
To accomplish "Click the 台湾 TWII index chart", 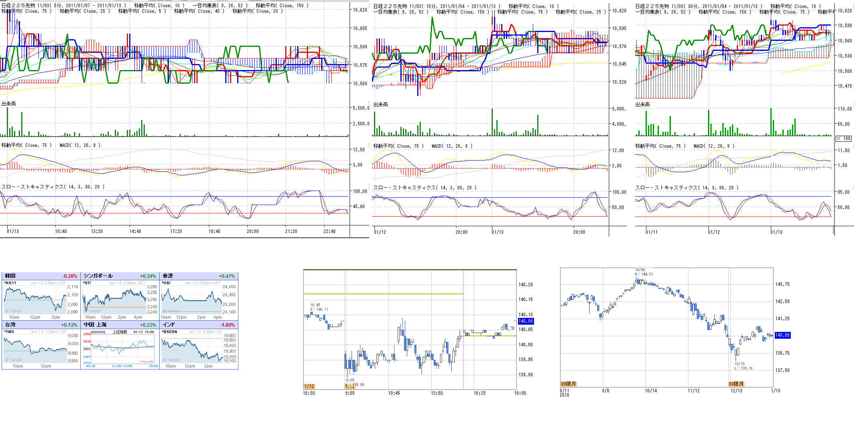I will pyautogui.click(x=35, y=348).
